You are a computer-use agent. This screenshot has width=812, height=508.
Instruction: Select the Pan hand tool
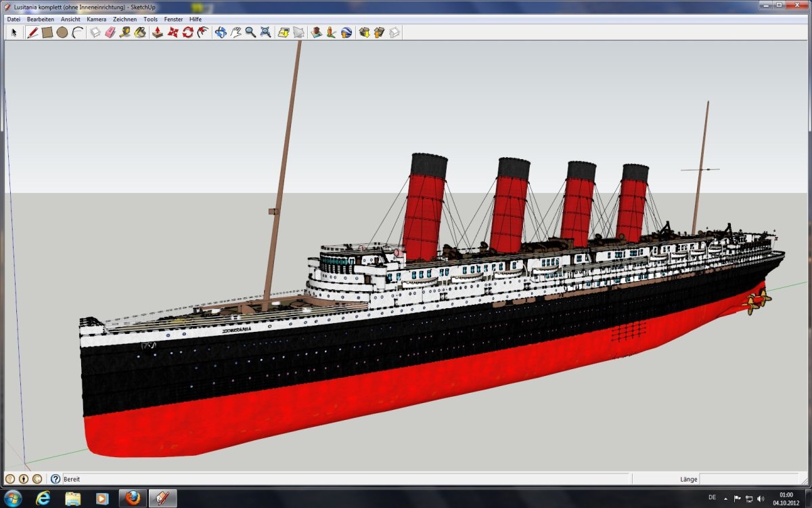[235, 33]
